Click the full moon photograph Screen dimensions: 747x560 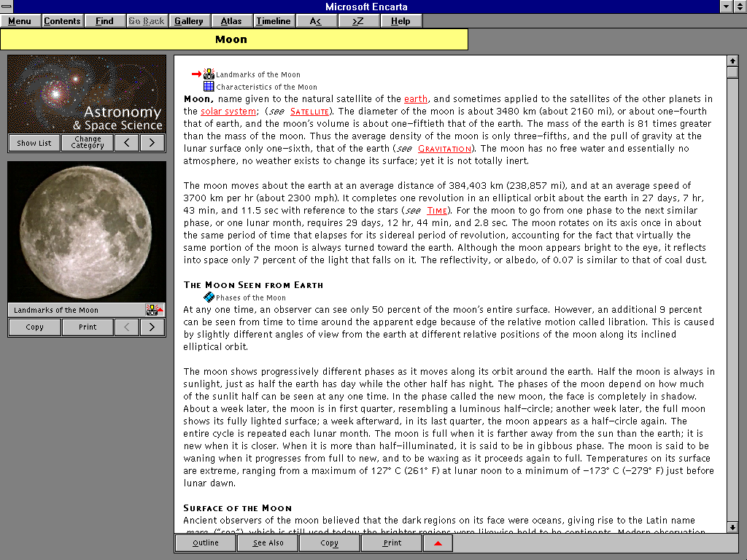[x=87, y=232]
